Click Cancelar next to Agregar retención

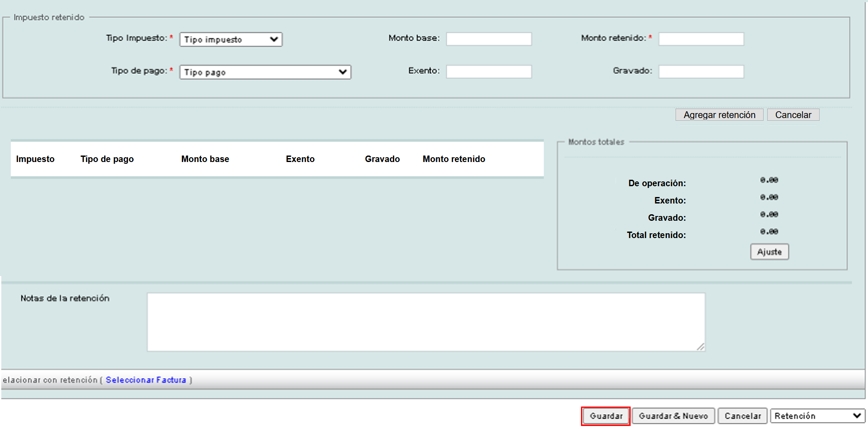(x=793, y=115)
